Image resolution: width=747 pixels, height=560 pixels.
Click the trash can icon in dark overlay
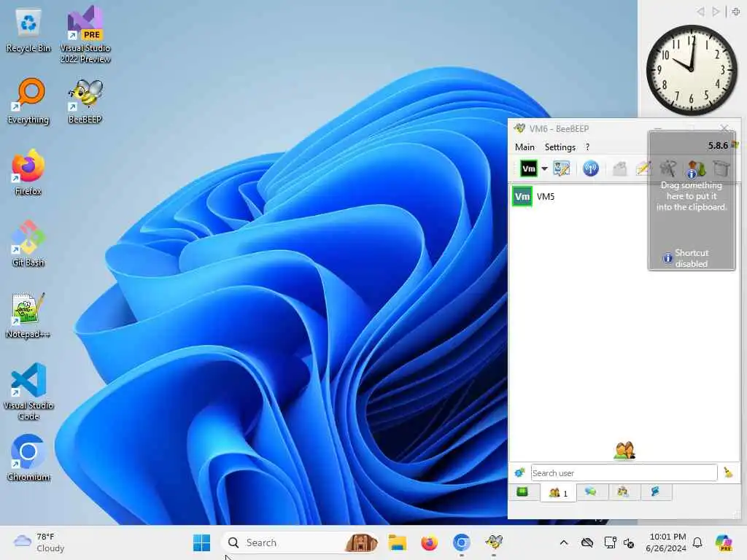click(721, 168)
